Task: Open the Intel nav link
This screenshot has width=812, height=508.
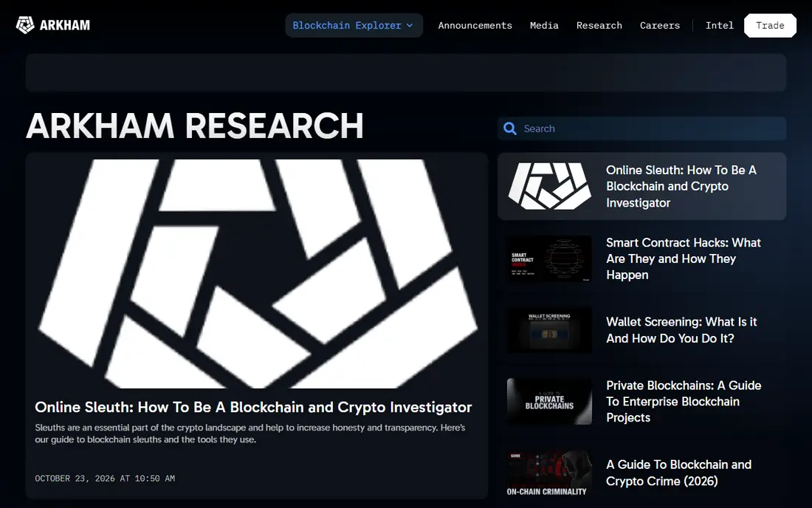Action: coord(719,25)
